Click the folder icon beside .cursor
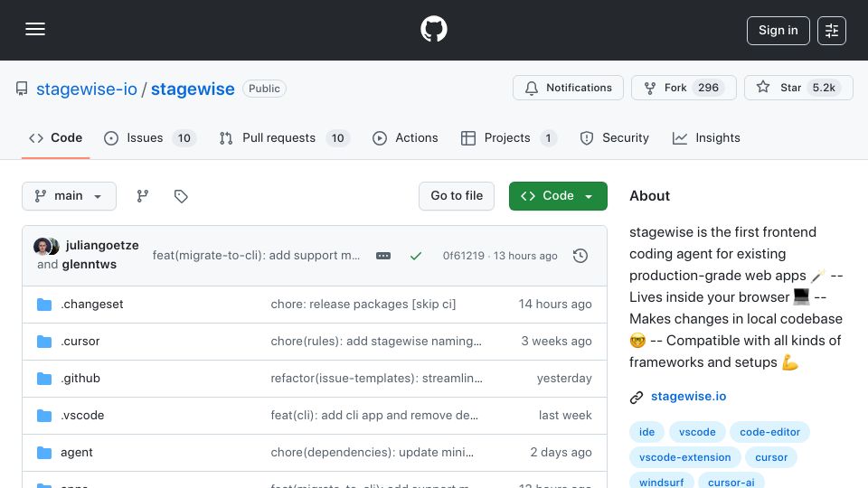The height and width of the screenshot is (488, 868). [x=44, y=342]
